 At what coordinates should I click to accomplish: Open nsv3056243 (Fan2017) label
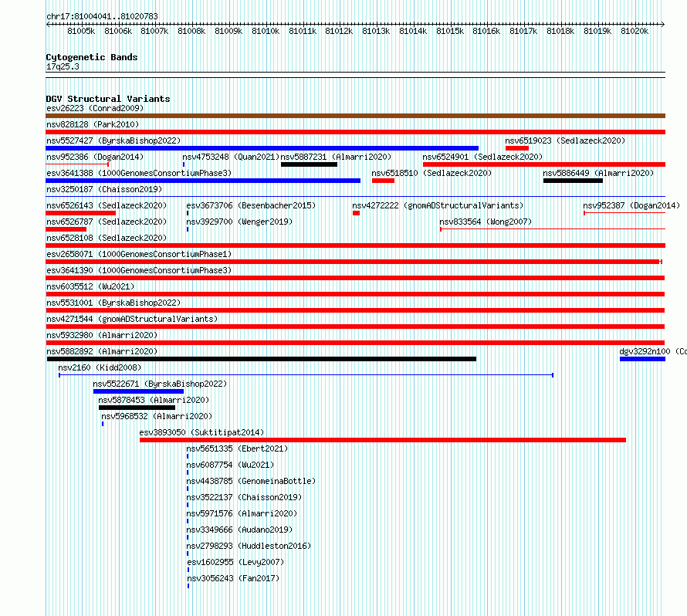click(233, 578)
